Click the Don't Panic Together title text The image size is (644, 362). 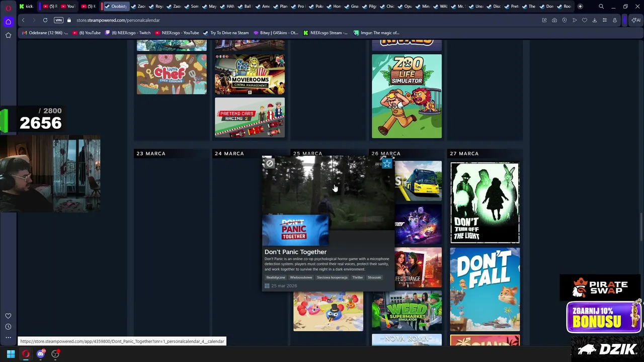(x=295, y=252)
